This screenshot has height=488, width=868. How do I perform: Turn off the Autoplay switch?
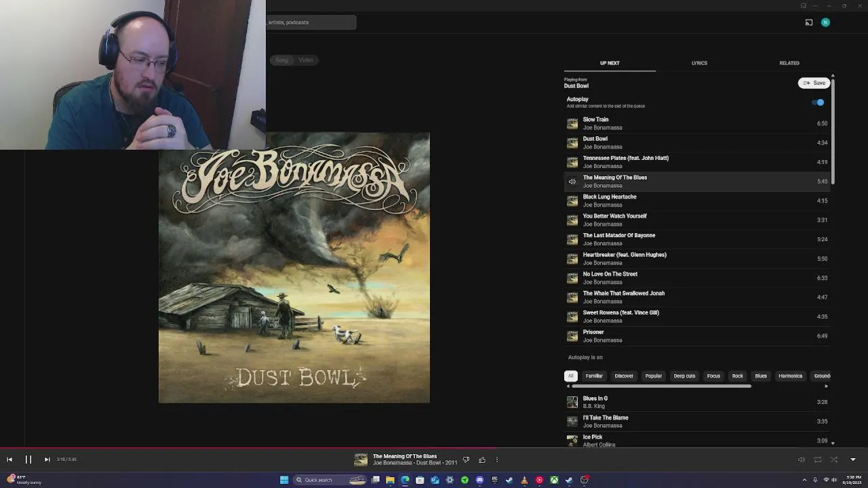click(818, 102)
